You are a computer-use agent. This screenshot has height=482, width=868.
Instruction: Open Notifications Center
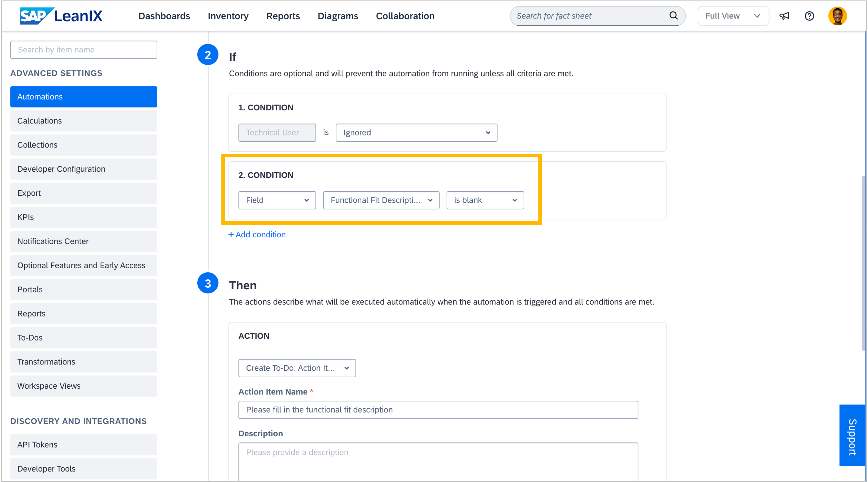(84, 241)
